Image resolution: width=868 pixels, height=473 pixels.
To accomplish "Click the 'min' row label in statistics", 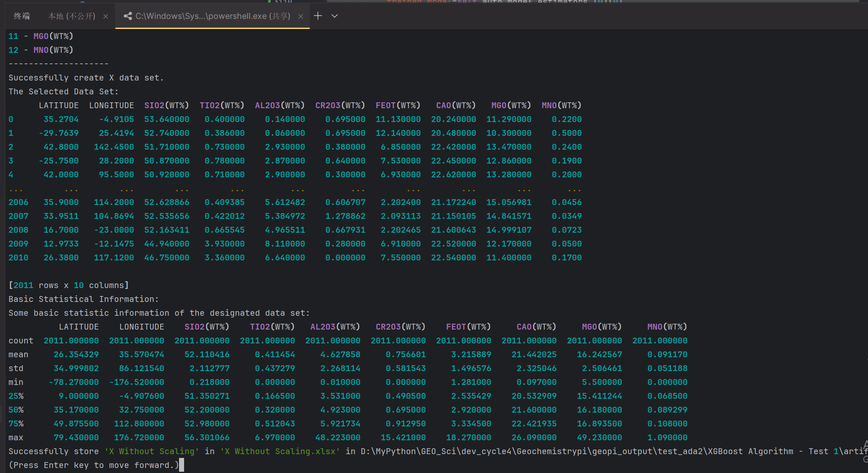I will 16,382.
